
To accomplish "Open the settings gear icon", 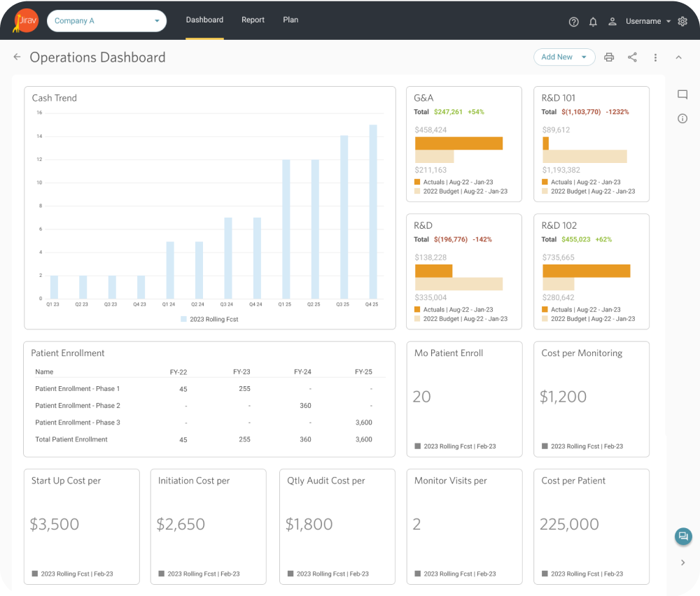I will [x=682, y=22].
